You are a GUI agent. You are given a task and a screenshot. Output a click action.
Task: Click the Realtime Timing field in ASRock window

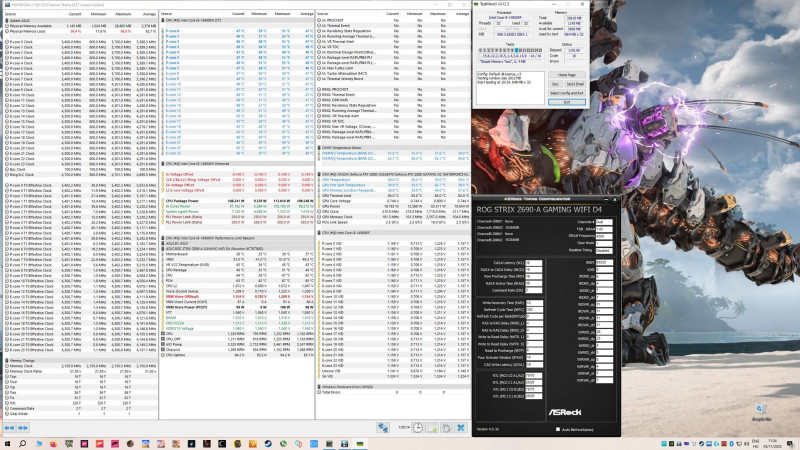coord(604,251)
